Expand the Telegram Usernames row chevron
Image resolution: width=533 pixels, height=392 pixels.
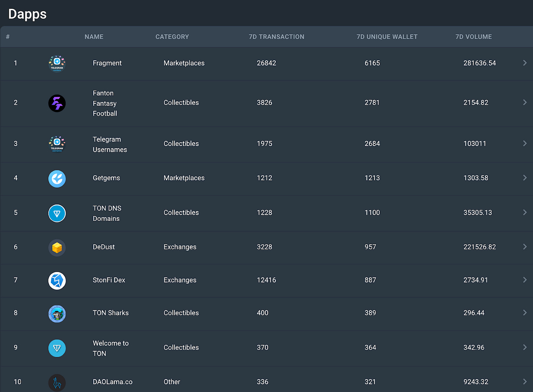tap(525, 143)
